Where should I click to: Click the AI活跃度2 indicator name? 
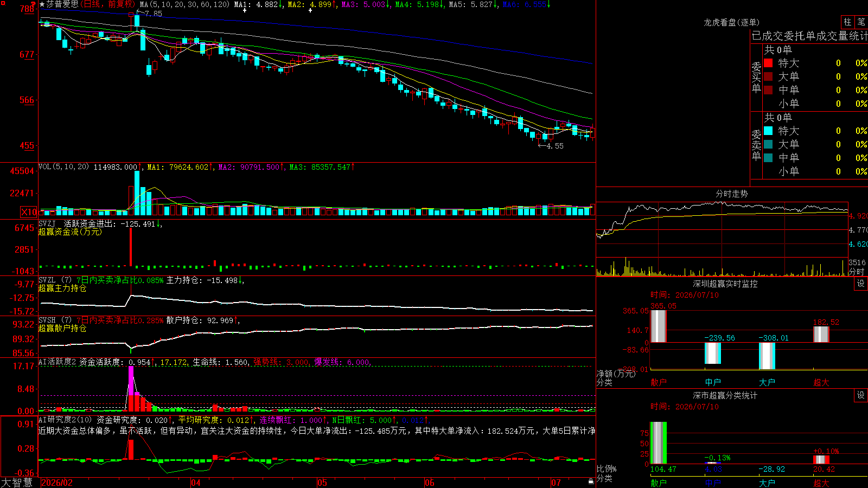tap(58, 362)
